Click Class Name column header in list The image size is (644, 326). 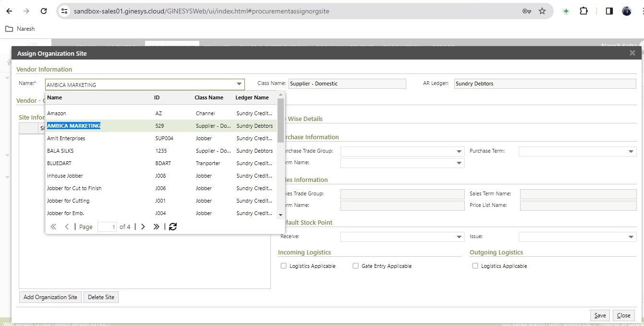point(209,97)
